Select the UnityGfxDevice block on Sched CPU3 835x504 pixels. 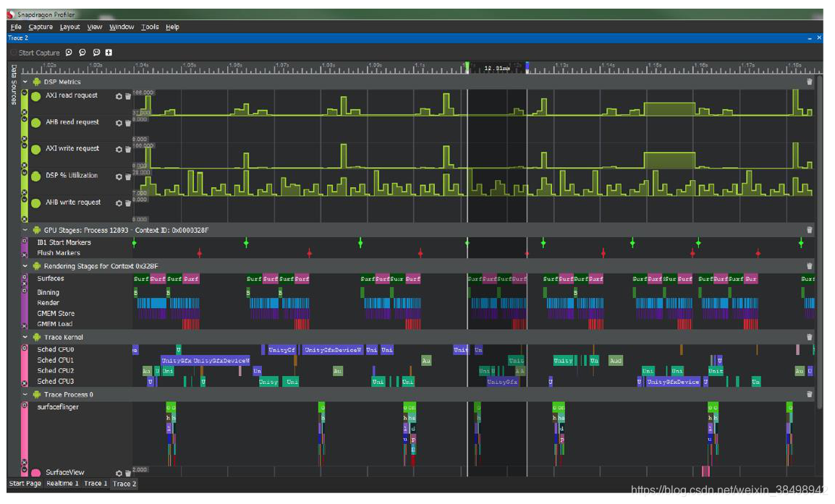[x=673, y=382]
